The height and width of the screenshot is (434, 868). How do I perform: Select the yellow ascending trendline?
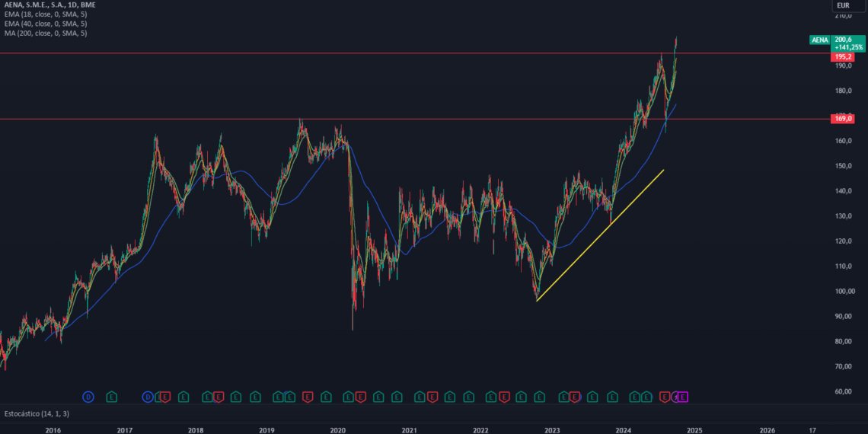coord(600,235)
